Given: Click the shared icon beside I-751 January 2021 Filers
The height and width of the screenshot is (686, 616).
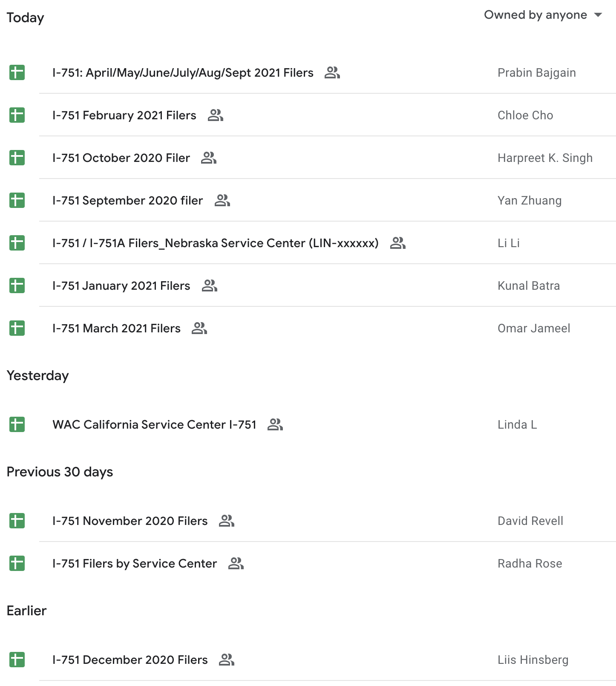Looking at the screenshot, I should (210, 285).
